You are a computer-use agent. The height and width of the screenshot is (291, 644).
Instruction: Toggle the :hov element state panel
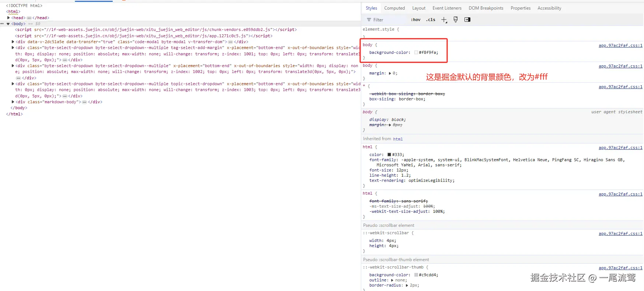(415, 20)
